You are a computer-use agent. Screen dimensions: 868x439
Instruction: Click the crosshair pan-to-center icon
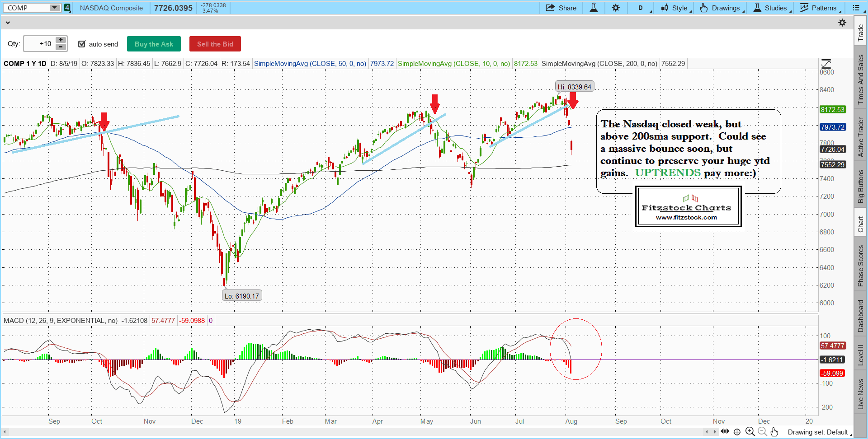pyautogui.click(x=737, y=432)
